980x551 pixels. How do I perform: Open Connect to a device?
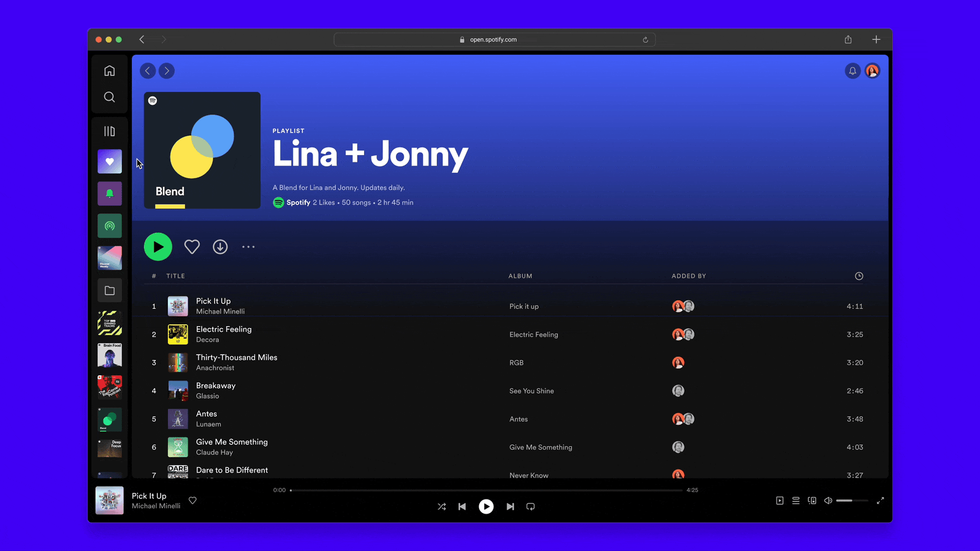click(x=812, y=501)
